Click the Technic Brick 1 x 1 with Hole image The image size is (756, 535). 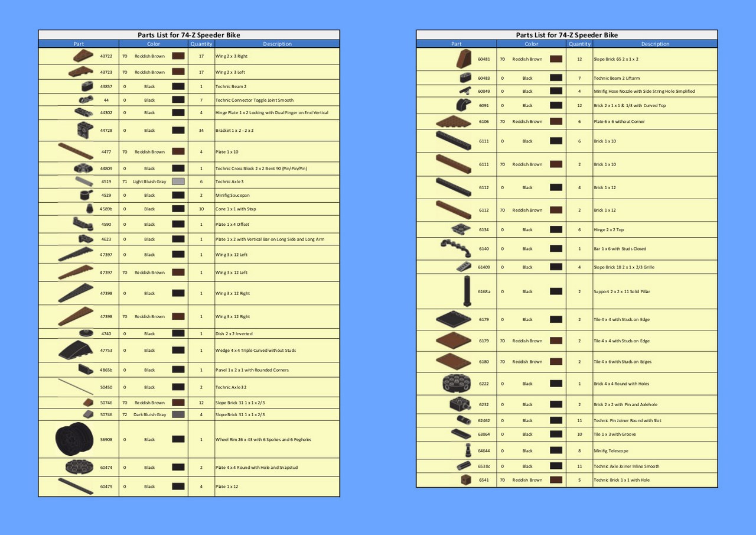coord(465,479)
